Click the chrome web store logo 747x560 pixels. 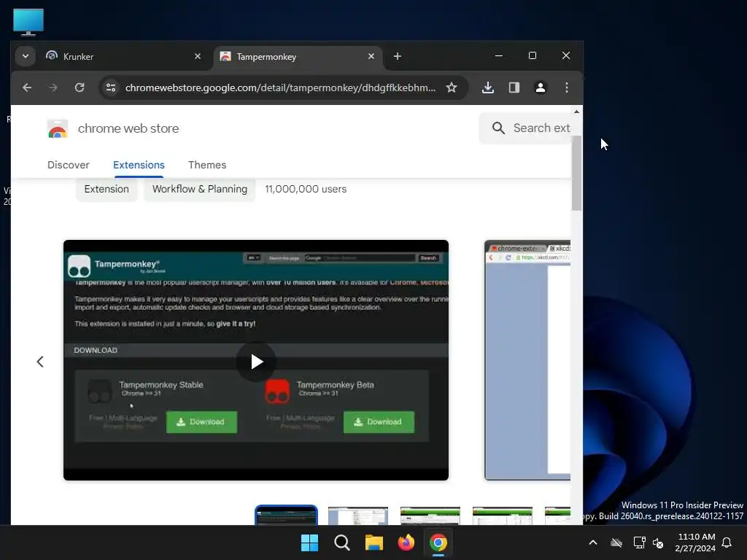pyautogui.click(x=58, y=128)
